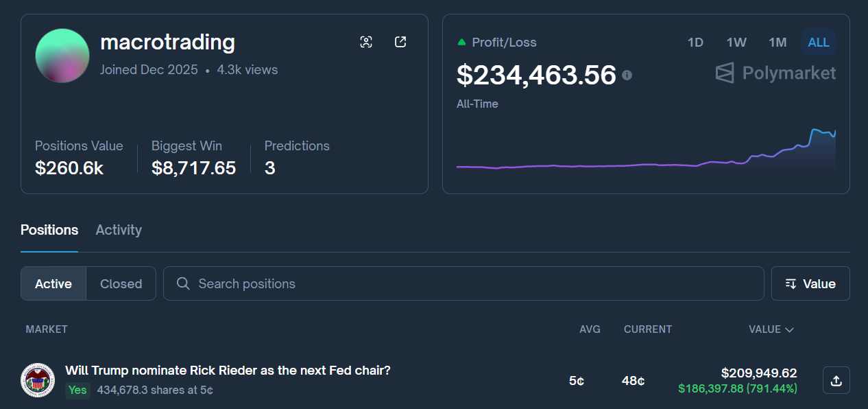
Task: Click the profile scan icon beside username
Action: click(366, 42)
